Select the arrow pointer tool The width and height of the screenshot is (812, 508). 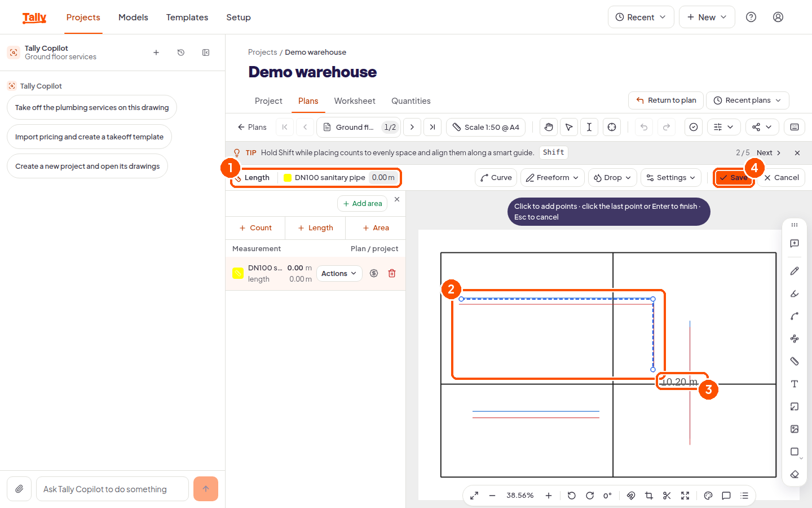click(x=569, y=127)
